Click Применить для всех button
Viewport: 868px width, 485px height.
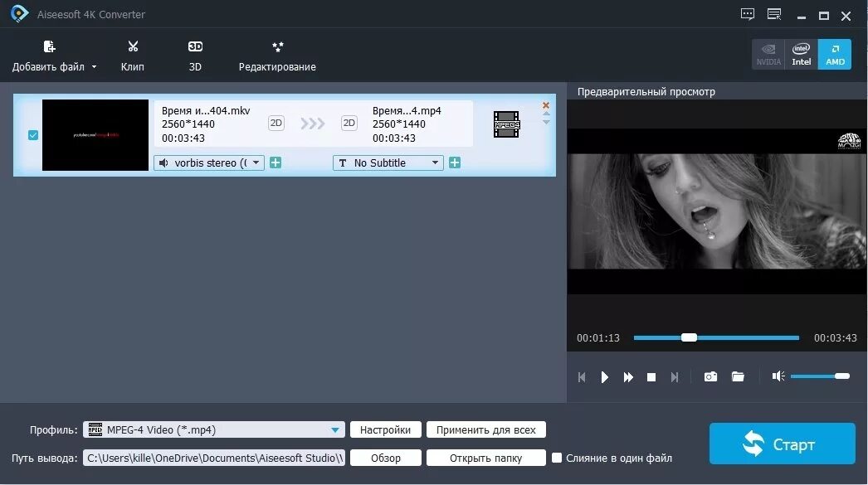point(485,429)
